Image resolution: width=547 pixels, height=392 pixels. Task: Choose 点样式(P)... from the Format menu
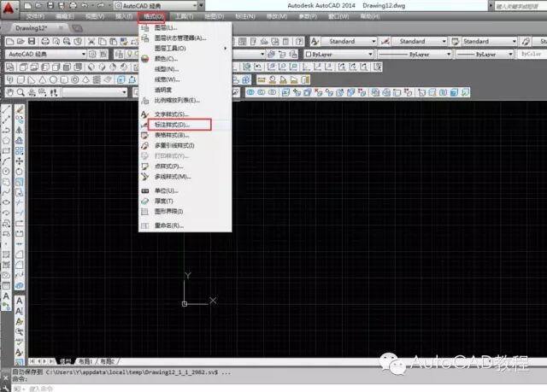(185, 167)
